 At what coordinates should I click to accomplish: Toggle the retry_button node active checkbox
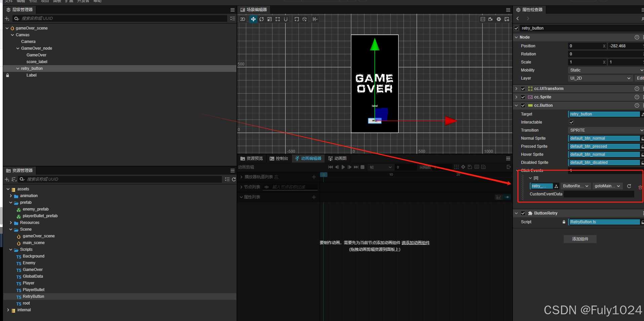(516, 28)
